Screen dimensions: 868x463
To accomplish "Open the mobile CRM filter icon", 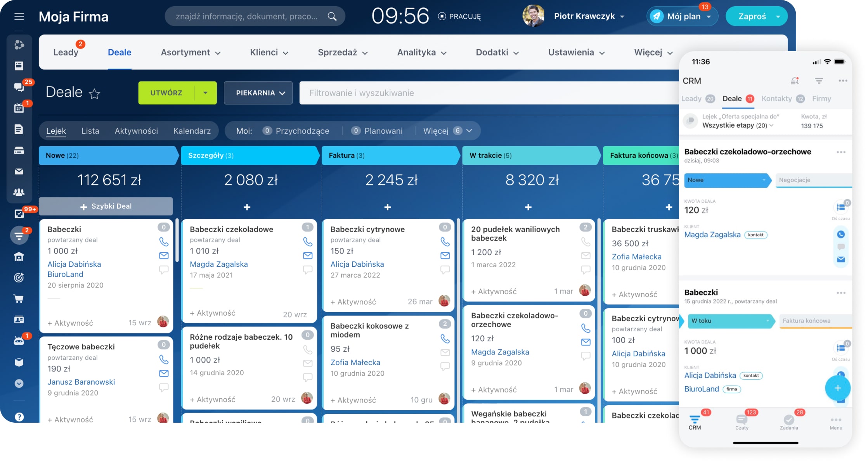I will coord(819,81).
